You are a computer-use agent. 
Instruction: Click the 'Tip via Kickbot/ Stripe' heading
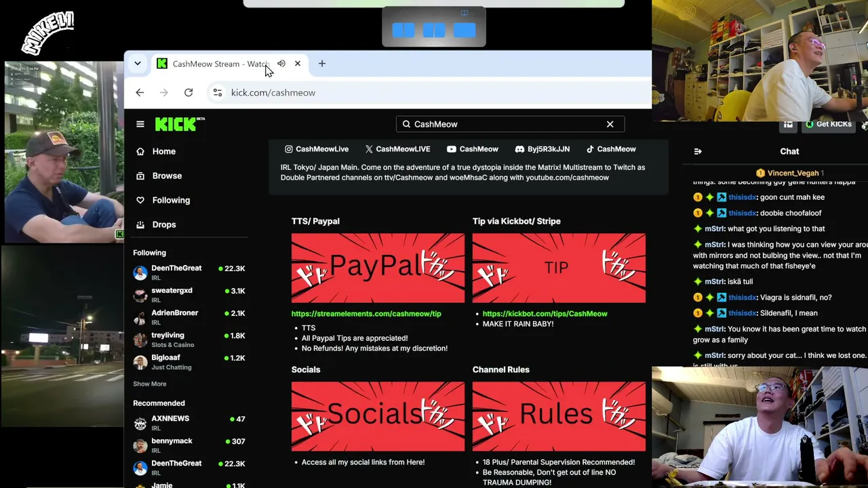click(517, 221)
